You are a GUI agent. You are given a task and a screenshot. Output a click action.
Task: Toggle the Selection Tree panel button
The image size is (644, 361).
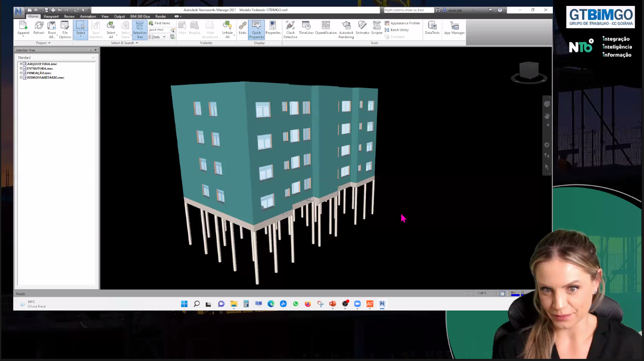139,30
